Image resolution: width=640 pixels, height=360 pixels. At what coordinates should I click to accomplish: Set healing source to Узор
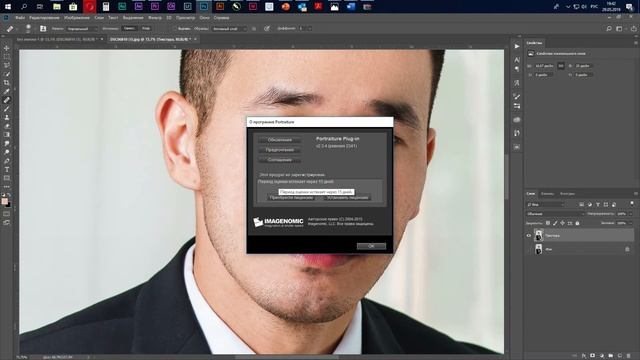pyautogui.click(x=146, y=29)
